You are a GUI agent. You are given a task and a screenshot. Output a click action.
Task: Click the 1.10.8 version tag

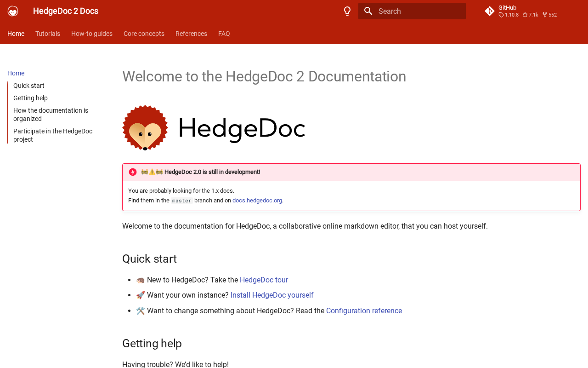click(509, 15)
